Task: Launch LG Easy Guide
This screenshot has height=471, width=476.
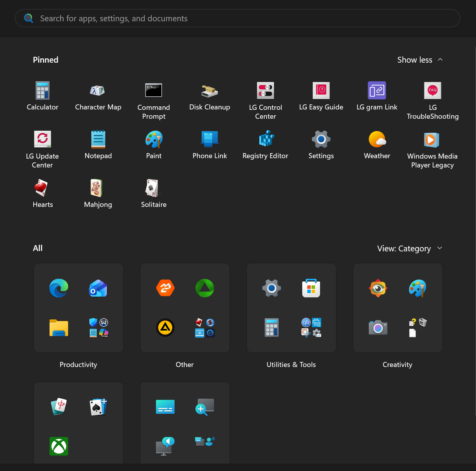Action: click(x=321, y=96)
